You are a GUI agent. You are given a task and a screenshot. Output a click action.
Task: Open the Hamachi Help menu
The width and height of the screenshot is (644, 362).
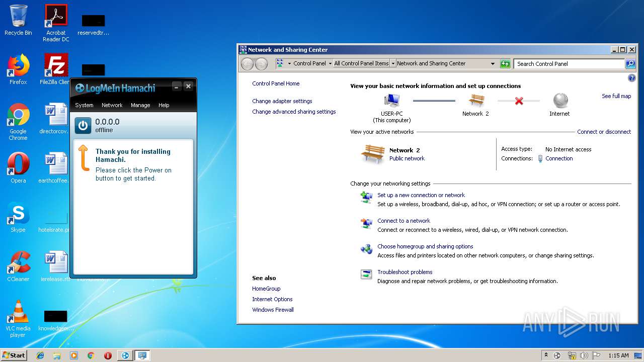tap(164, 105)
